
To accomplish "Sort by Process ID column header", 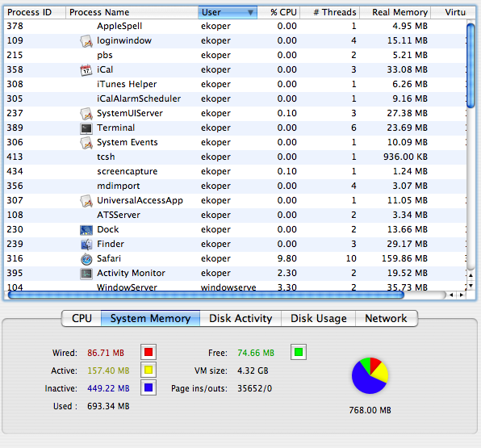I will coord(35,12).
